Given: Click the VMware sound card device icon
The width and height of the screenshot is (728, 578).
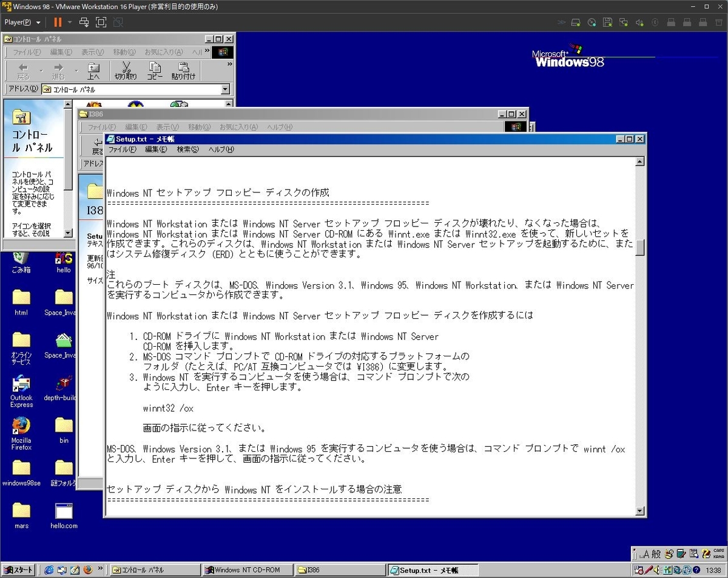Looking at the screenshot, I should pos(639,22).
